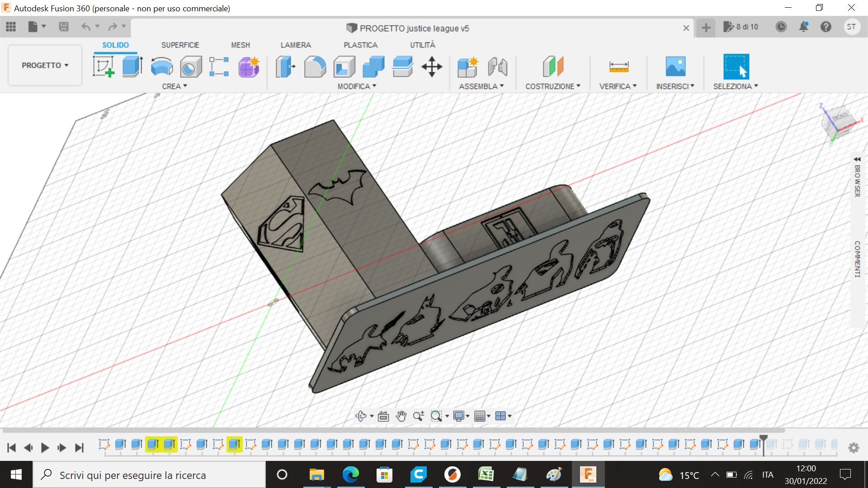Select the Insert Image tool

(675, 66)
